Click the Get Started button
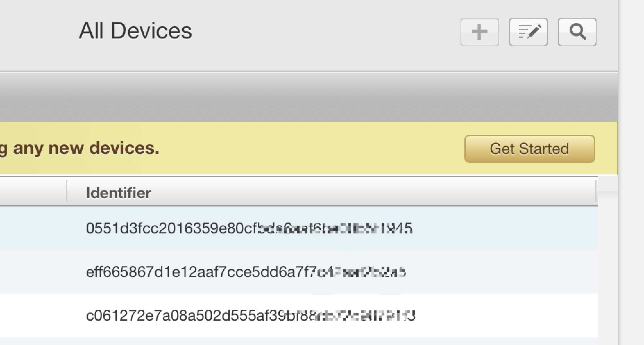Screen dimensions: 644x345 coord(530,149)
